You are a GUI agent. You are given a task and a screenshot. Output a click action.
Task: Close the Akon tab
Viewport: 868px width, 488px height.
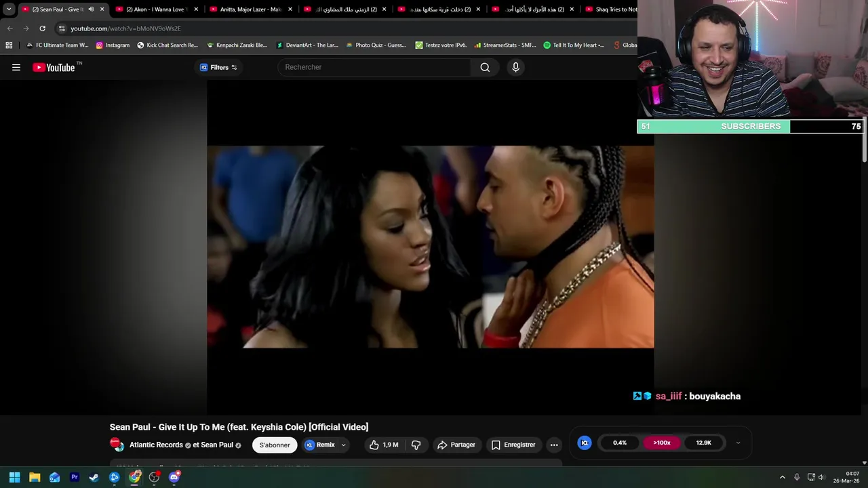click(x=196, y=9)
